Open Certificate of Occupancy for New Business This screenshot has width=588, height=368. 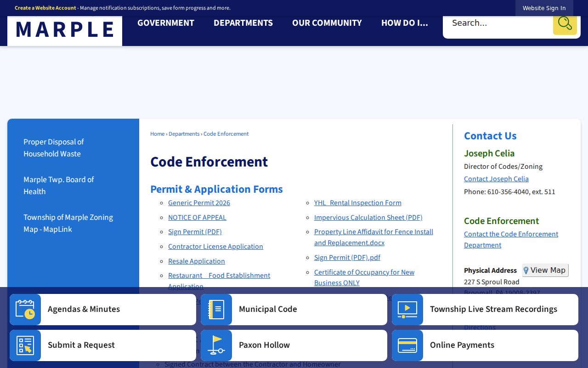click(x=364, y=277)
